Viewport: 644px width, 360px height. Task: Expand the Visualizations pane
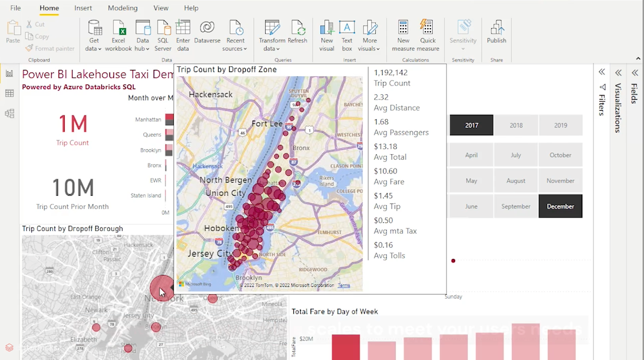(618, 73)
